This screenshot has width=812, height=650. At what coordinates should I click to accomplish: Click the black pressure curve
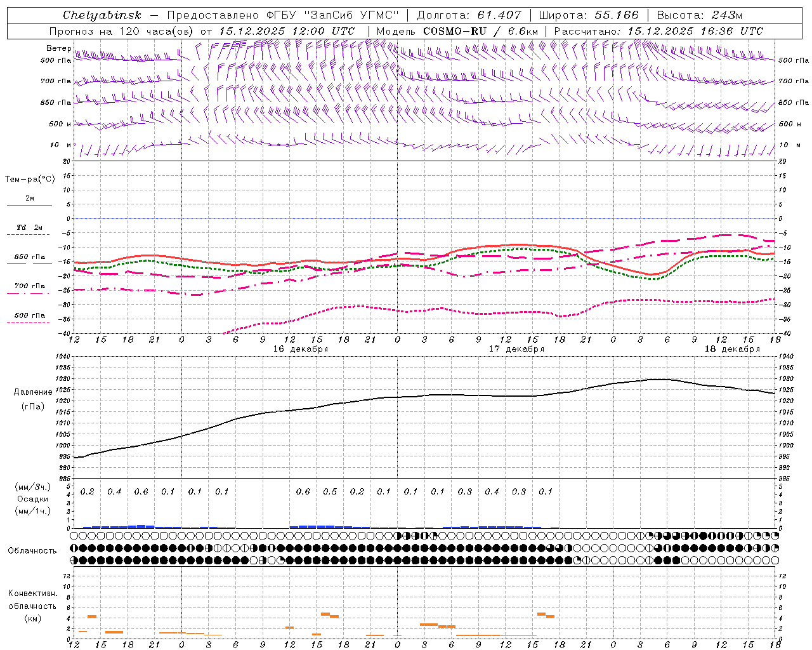point(425,395)
